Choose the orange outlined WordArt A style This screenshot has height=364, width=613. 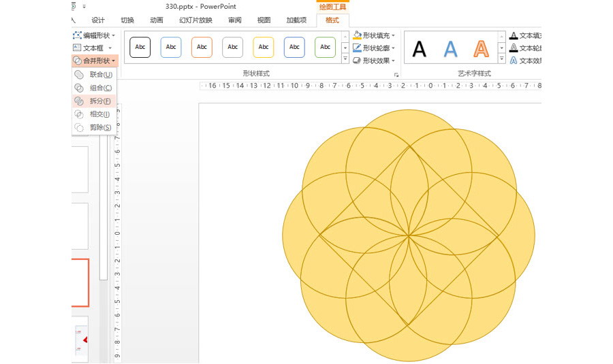click(x=481, y=48)
